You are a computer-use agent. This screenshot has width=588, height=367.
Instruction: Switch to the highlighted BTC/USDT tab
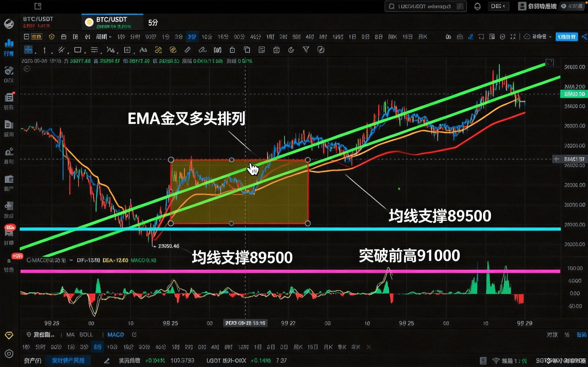(112, 22)
